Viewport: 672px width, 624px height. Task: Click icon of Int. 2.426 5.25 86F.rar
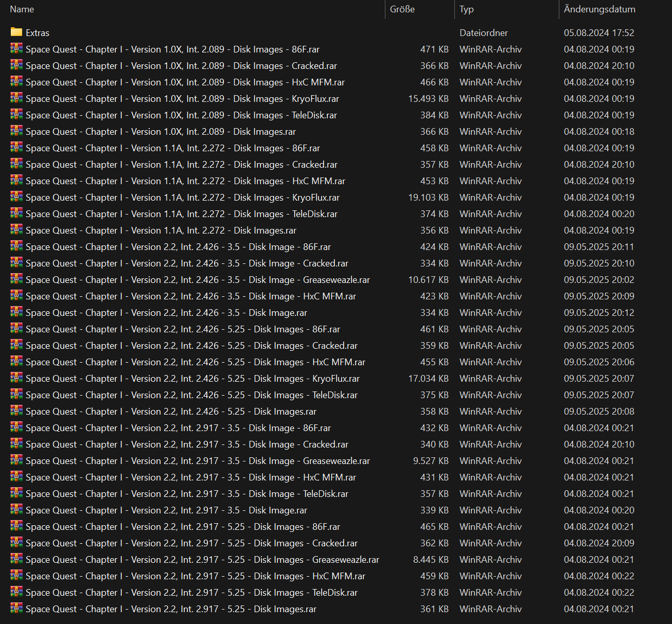(x=16, y=328)
